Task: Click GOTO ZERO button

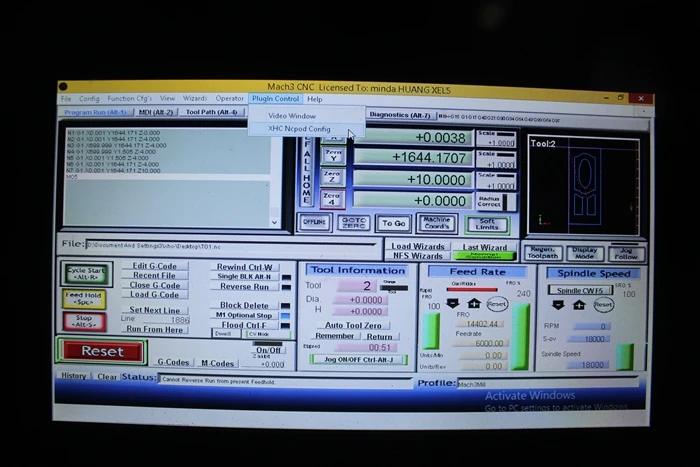Action: click(x=354, y=222)
